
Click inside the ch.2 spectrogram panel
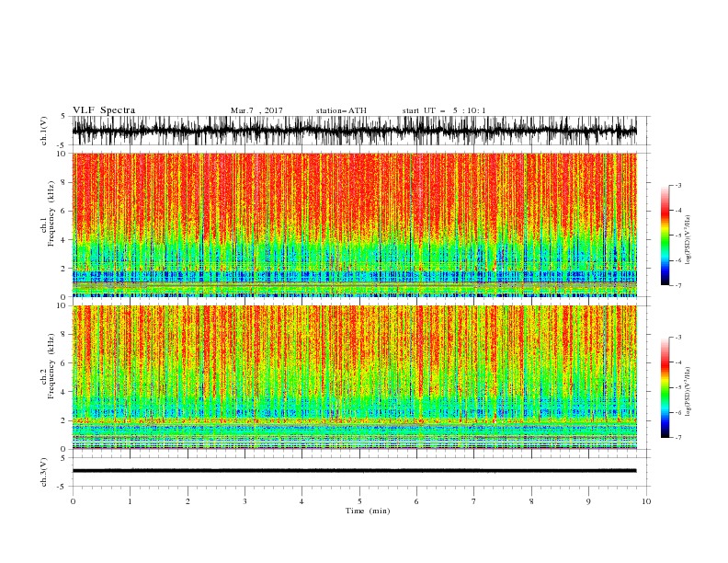point(354,377)
